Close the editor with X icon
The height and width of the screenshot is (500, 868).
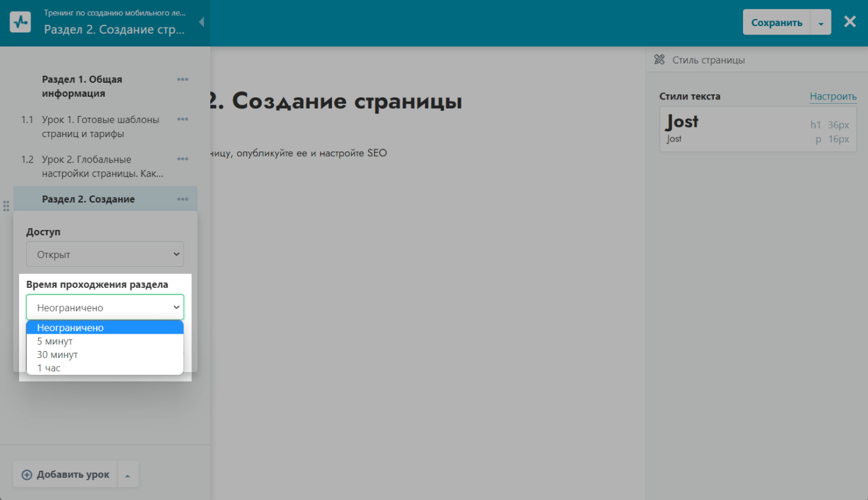(850, 22)
